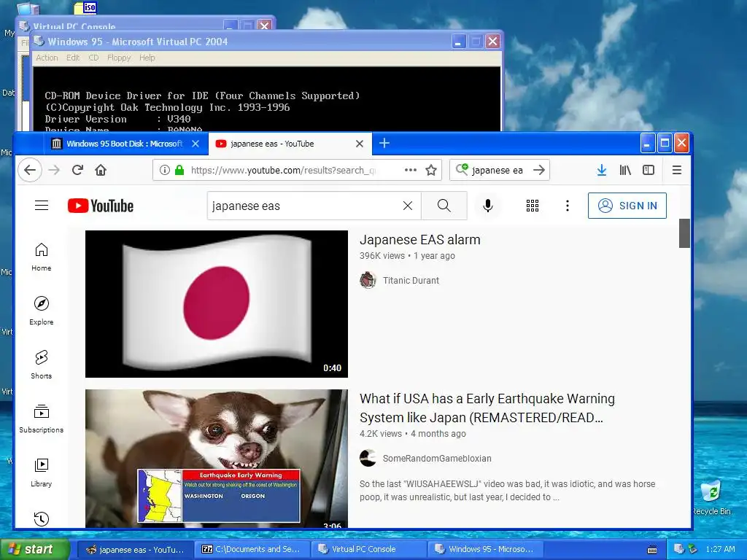Open the Japanese EAS alarm video title
Viewport: 747px width, 560px height.
click(x=419, y=239)
